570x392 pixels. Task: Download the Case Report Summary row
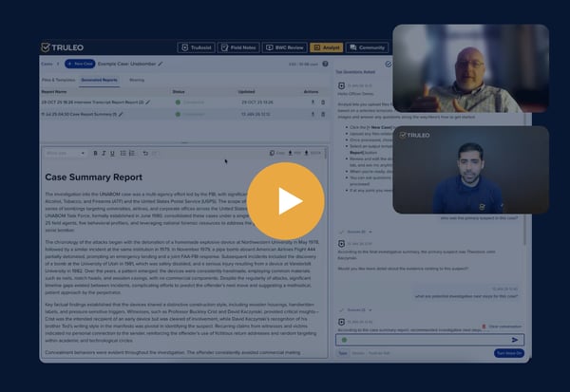[313, 115]
